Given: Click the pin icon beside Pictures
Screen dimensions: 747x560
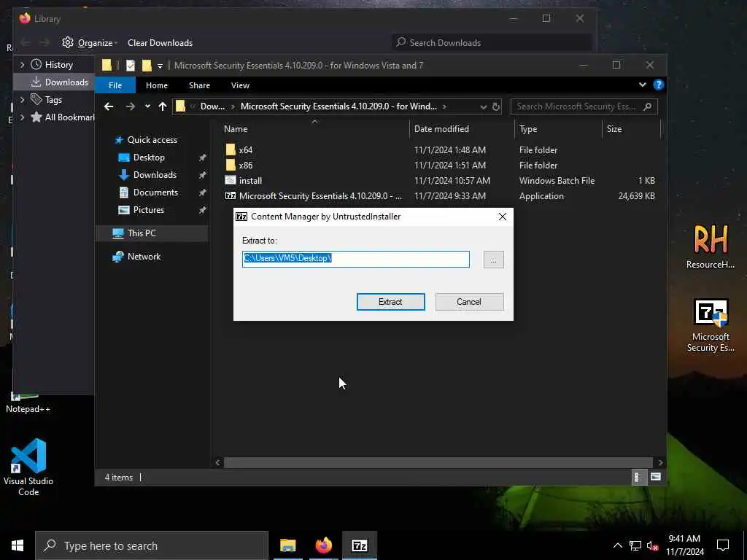Looking at the screenshot, I should [203, 210].
